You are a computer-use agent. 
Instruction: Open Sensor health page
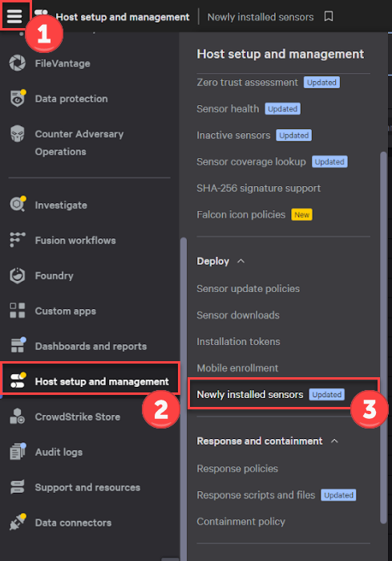[228, 109]
